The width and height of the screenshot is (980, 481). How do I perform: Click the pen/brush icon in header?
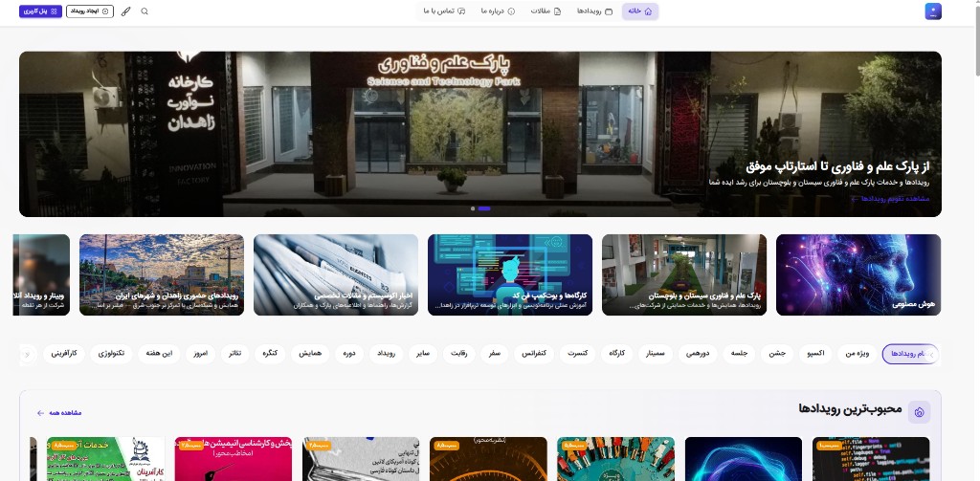pyautogui.click(x=125, y=11)
